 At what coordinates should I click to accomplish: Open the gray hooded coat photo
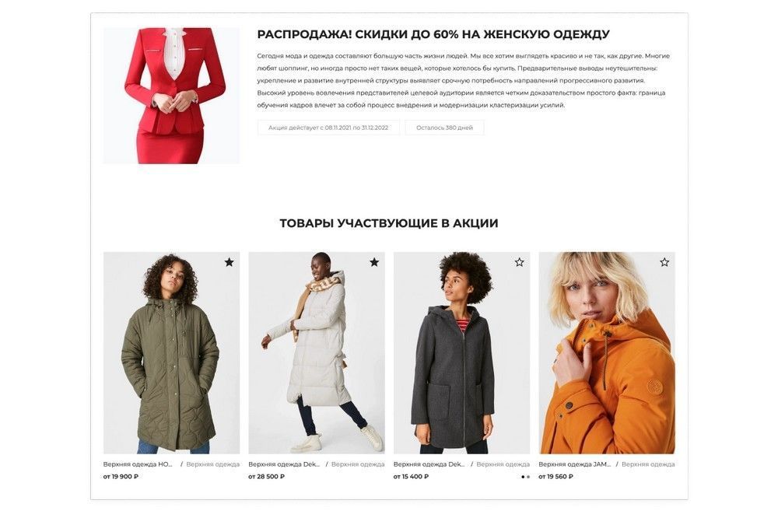point(461,353)
